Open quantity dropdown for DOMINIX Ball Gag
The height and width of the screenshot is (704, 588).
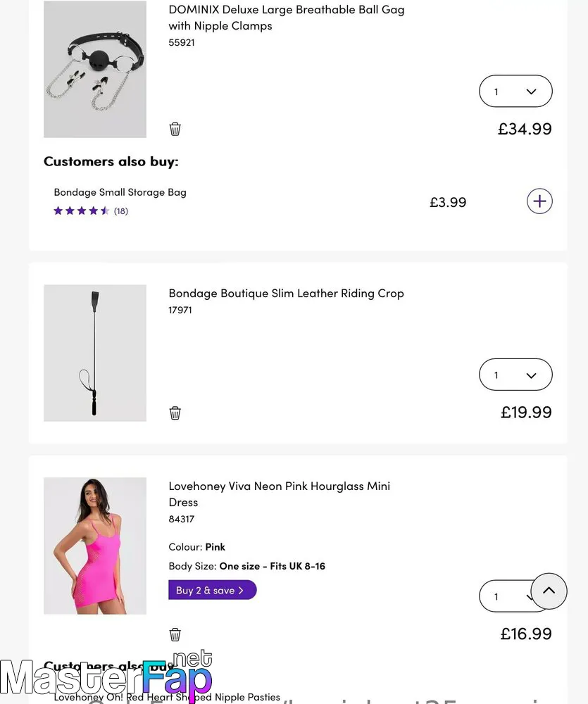click(x=515, y=91)
